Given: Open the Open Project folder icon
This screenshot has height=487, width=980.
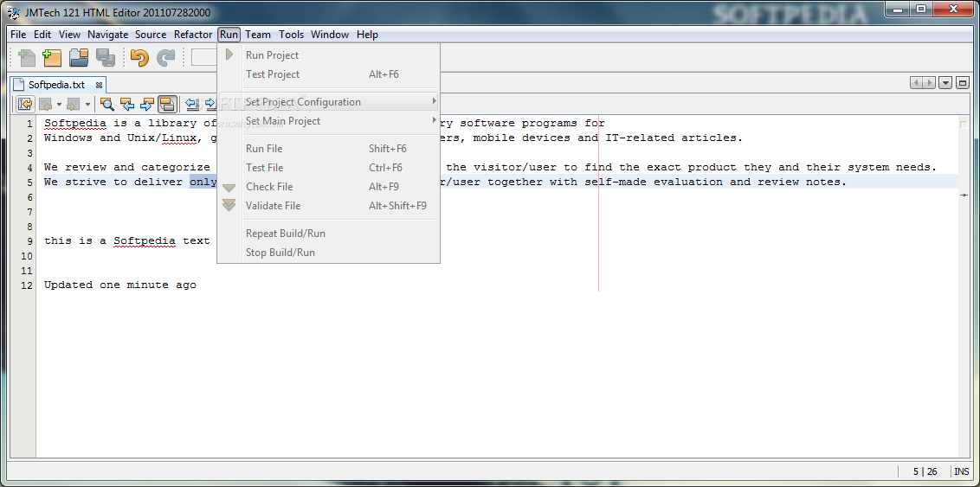Looking at the screenshot, I should pyautogui.click(x=79, y=57).
